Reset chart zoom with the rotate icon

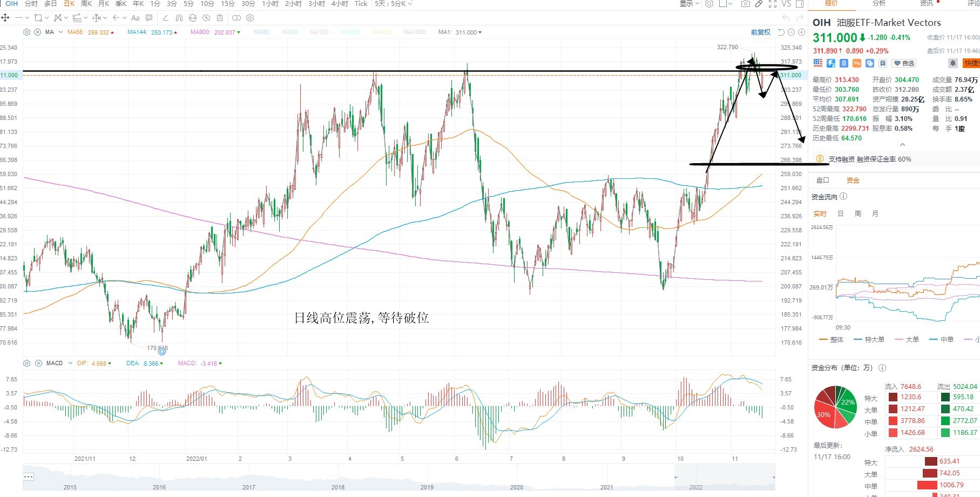coord(781,32)
